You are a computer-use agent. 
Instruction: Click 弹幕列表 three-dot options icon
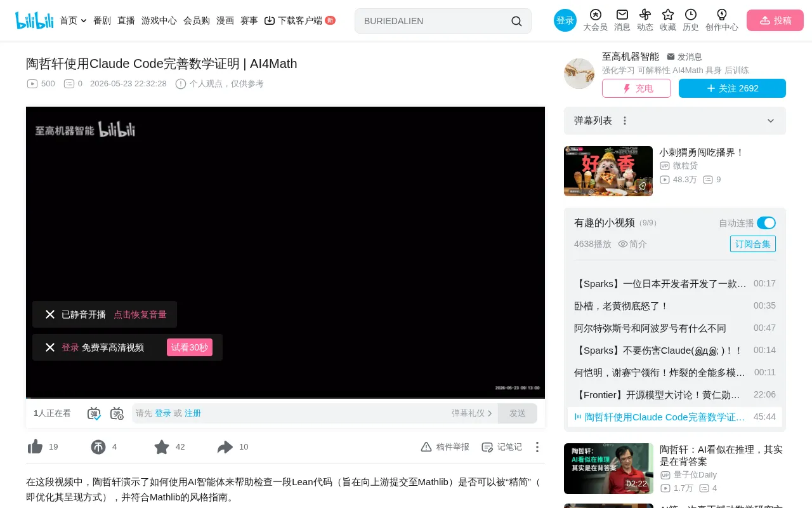tap(625, 121)
